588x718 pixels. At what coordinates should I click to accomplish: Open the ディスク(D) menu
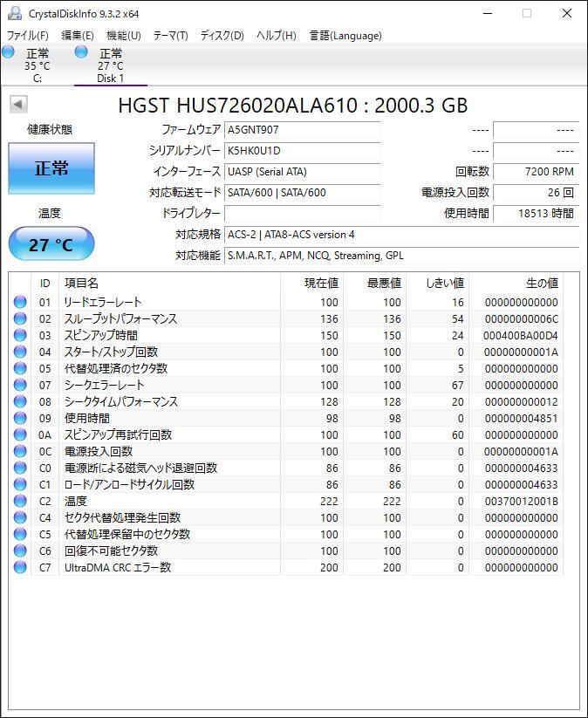[x=222, y=36]
